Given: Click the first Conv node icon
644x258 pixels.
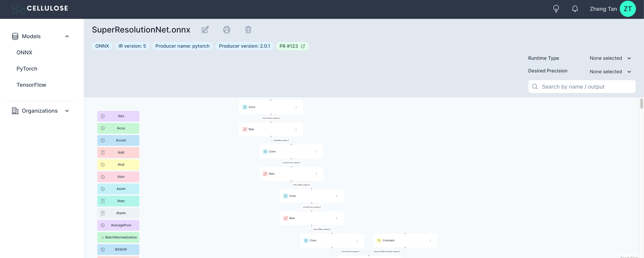Looking at the screenshot, I should [245, 107].
